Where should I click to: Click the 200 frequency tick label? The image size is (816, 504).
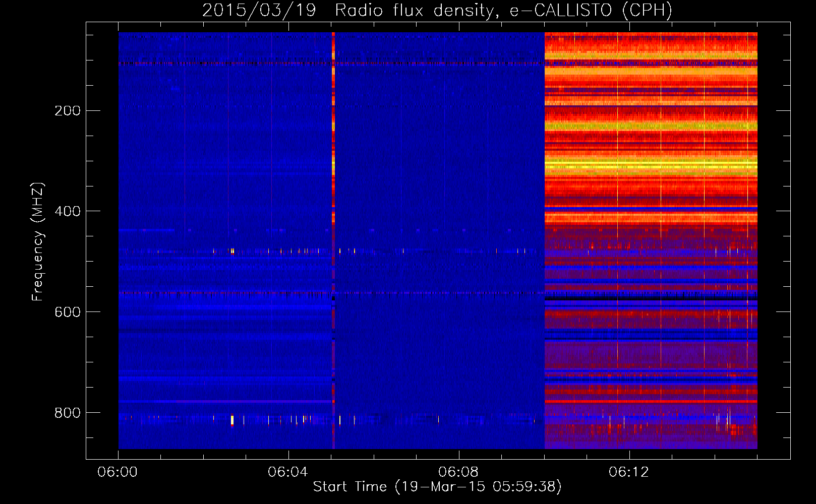(68, 111)
